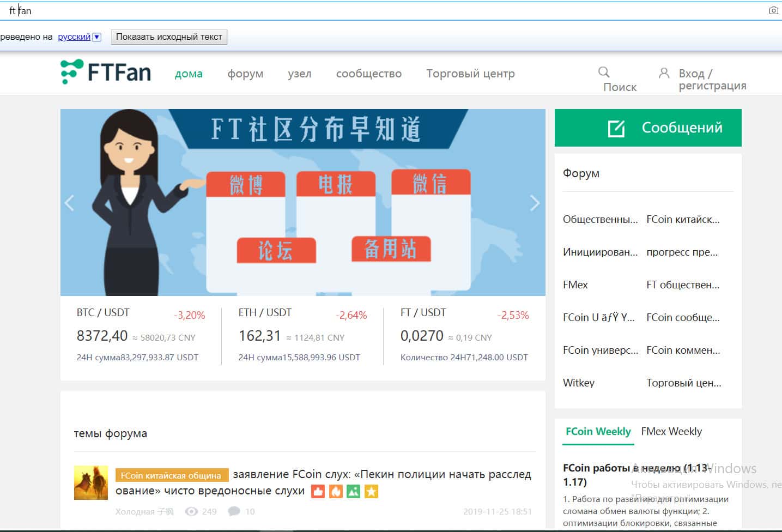Click the yellow star badge on post
Viewport: 782px width, 532px height.
click(371, 491)
